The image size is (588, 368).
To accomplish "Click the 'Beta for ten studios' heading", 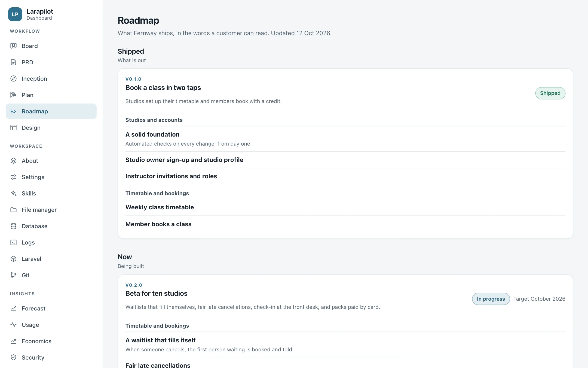I will (x=156, y=293).
